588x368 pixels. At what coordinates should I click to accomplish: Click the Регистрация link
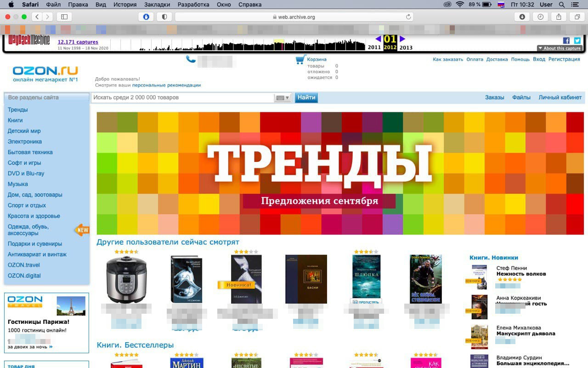(x=564, y=59)
